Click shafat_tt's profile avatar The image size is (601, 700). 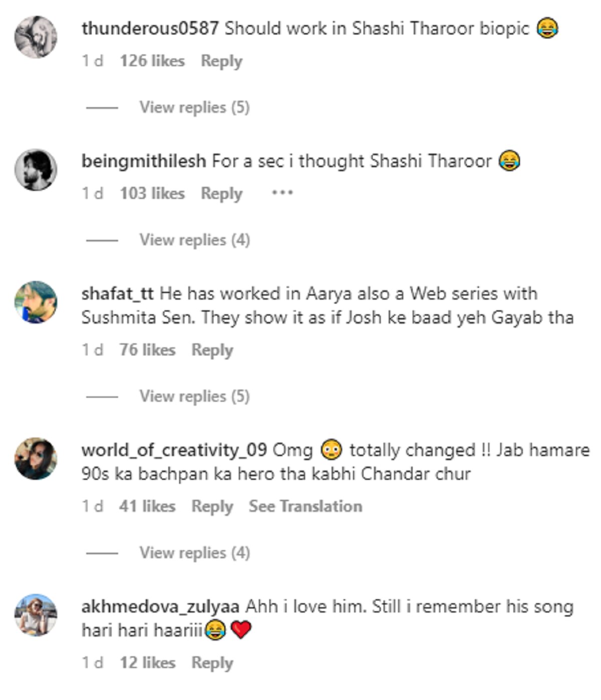tap(36, 302)
